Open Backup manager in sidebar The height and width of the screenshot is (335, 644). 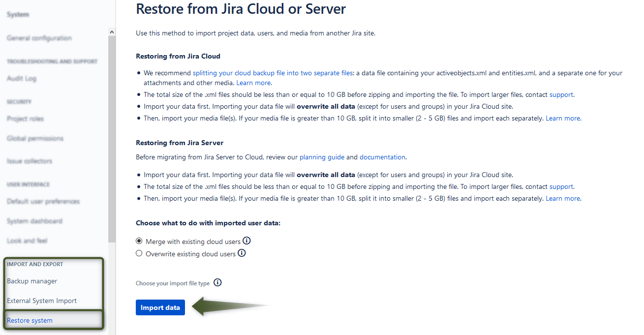(32, 281)
